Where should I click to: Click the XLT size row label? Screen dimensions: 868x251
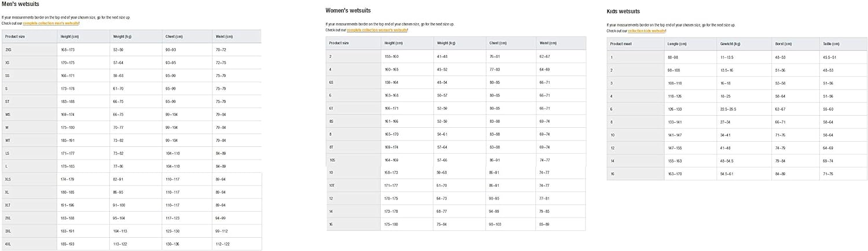pyautogui.click(x=8, y=205)
